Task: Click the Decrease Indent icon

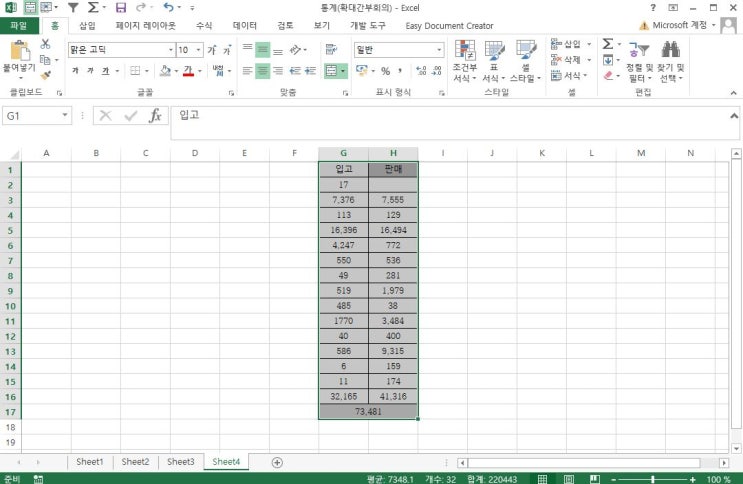Action: click(x=295, y=71)
